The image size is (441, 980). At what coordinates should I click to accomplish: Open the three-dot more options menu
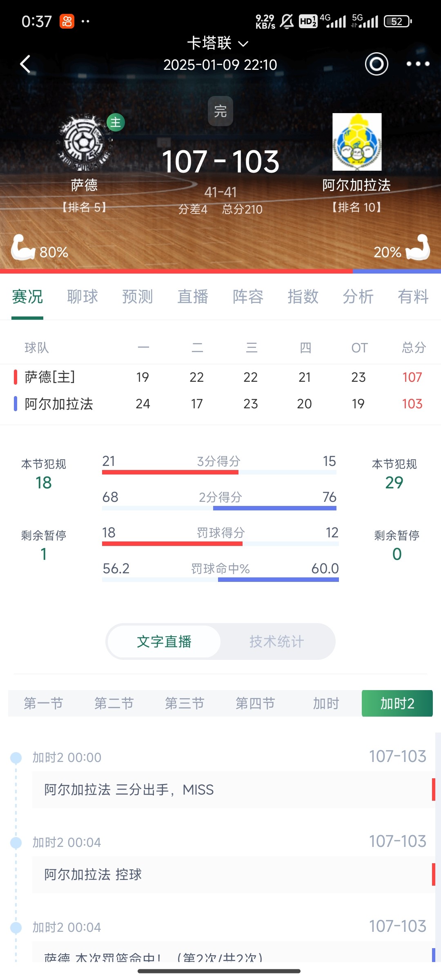point(418,64)
